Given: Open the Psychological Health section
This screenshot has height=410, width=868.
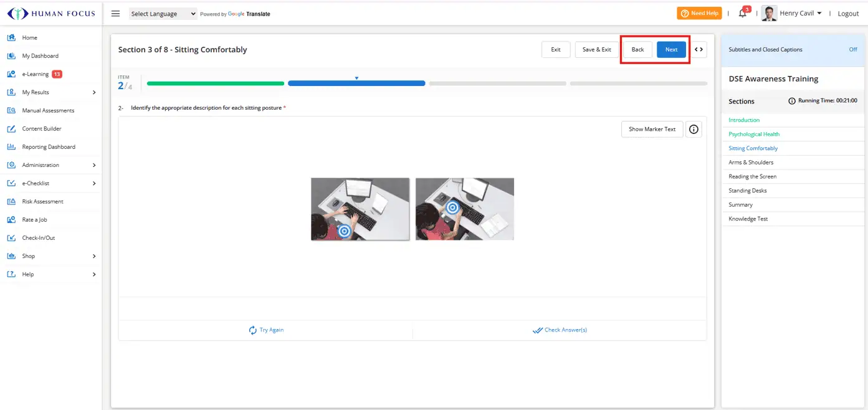Looking at the screenshot, I should pyautogui.click(x=754, y=135).
